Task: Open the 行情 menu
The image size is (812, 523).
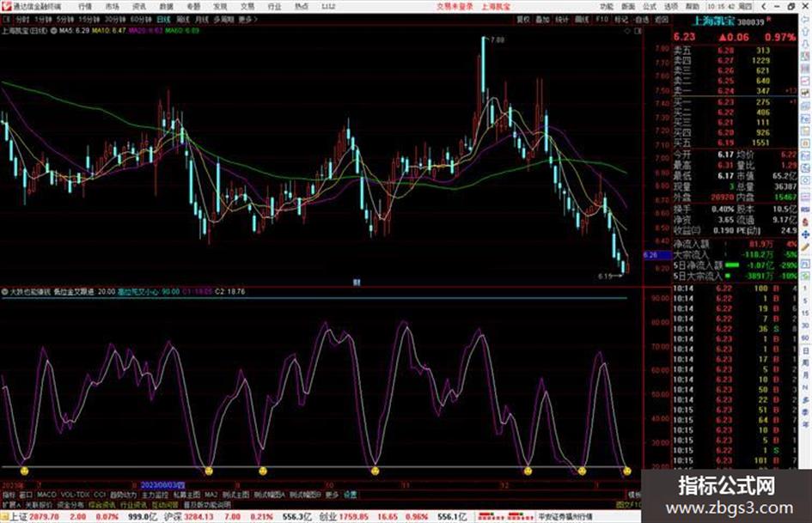Action: (x=85, y=6)
